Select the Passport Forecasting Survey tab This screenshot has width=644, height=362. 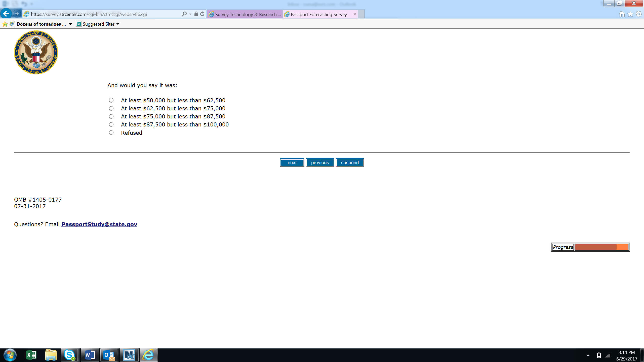click(x=318, y=14)
